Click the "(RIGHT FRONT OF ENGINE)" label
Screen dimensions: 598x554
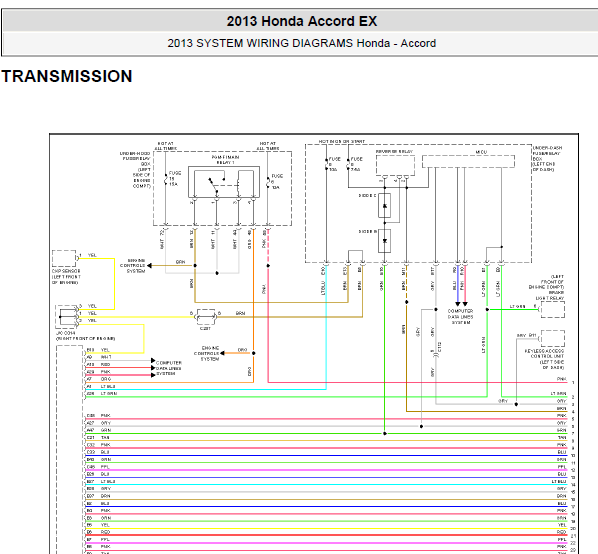tap(85, 338)
